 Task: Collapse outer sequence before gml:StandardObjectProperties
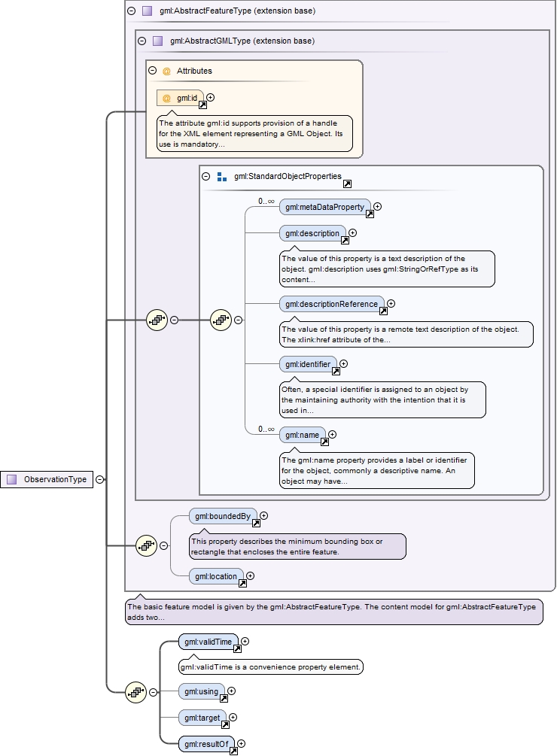(x=174, y=320)
